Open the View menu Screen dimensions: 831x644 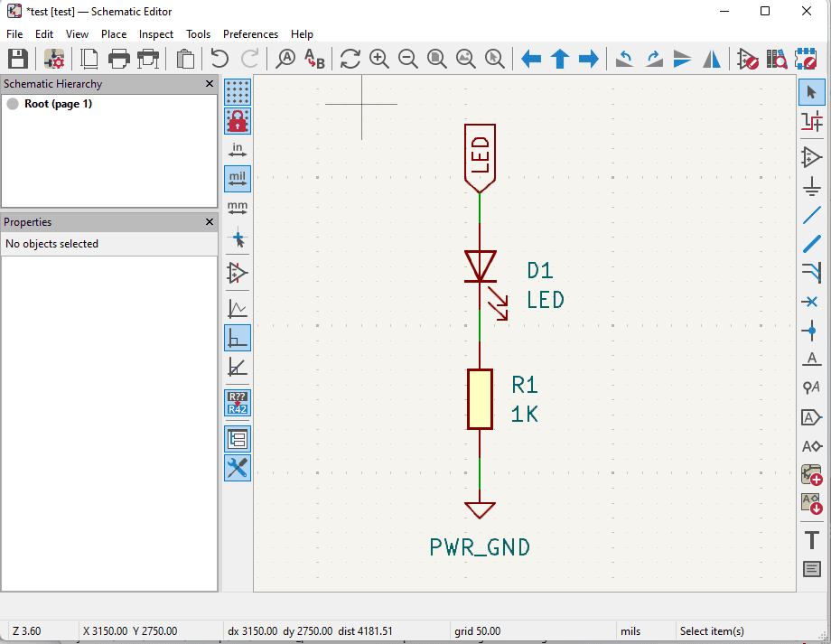pyautogui.click(x=77, y=34)
